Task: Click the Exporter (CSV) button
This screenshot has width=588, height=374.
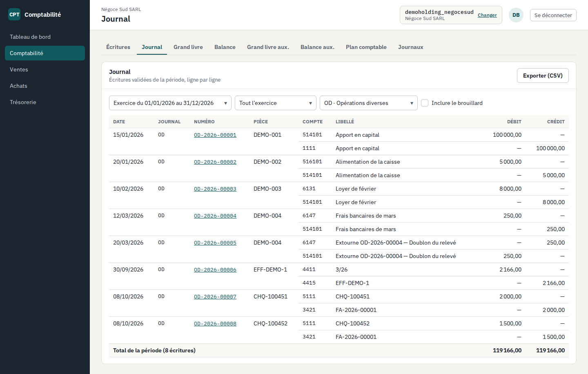Action: (x=543, y=76)
